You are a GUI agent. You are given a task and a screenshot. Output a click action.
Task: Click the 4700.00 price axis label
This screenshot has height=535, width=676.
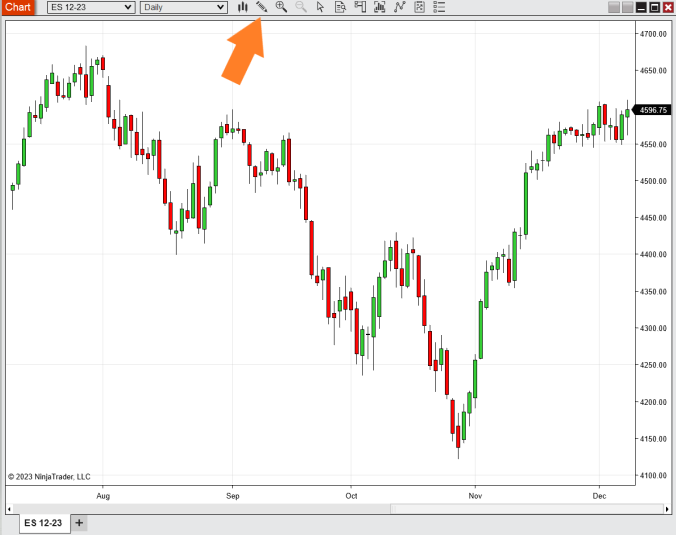tap(653, 34)
